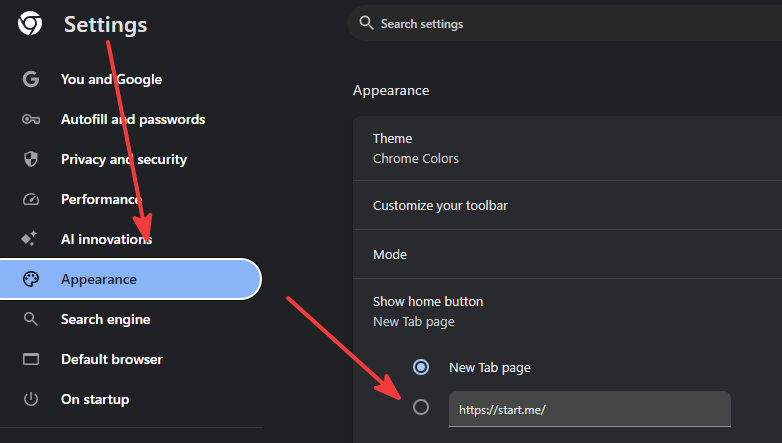Open Autofill and passwords settings

point(131,119)
